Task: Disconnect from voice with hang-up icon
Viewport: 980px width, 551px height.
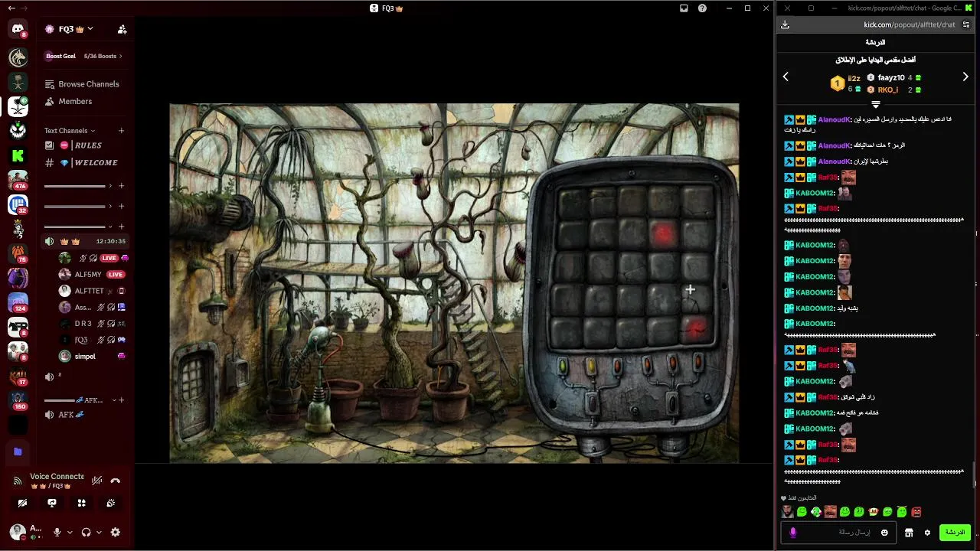Action: (116, 481)
